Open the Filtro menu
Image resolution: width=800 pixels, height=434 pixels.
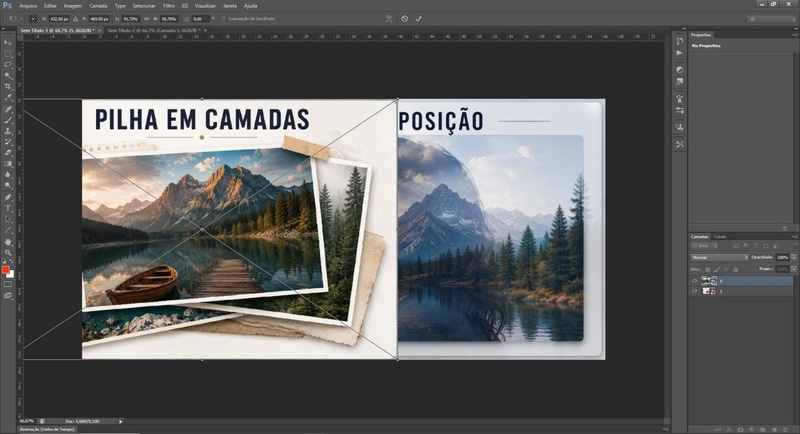(x=169, y=6)
